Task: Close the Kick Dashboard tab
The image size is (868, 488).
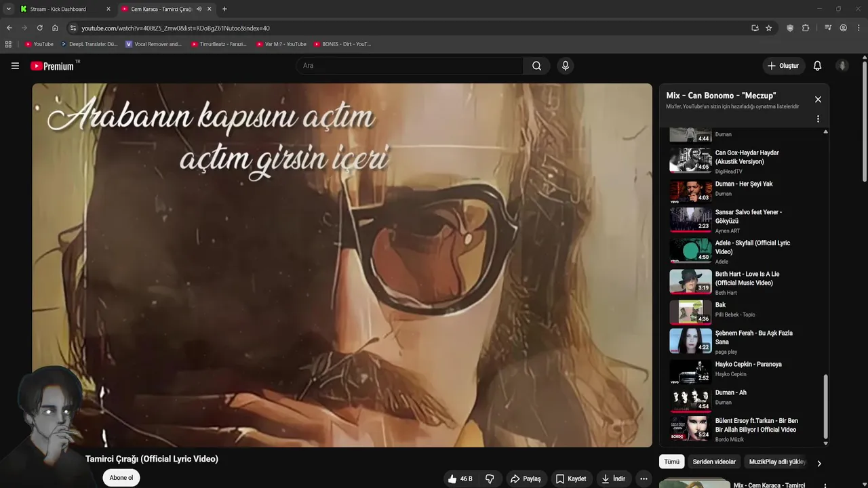Action: 108,9
